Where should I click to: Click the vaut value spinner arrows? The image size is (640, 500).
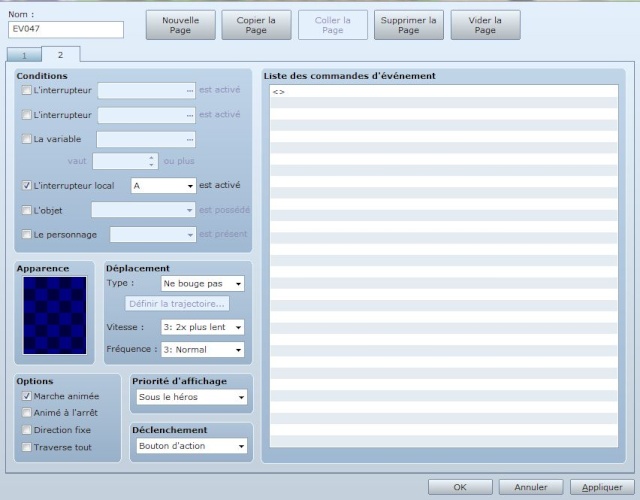(x=151, y=161)
